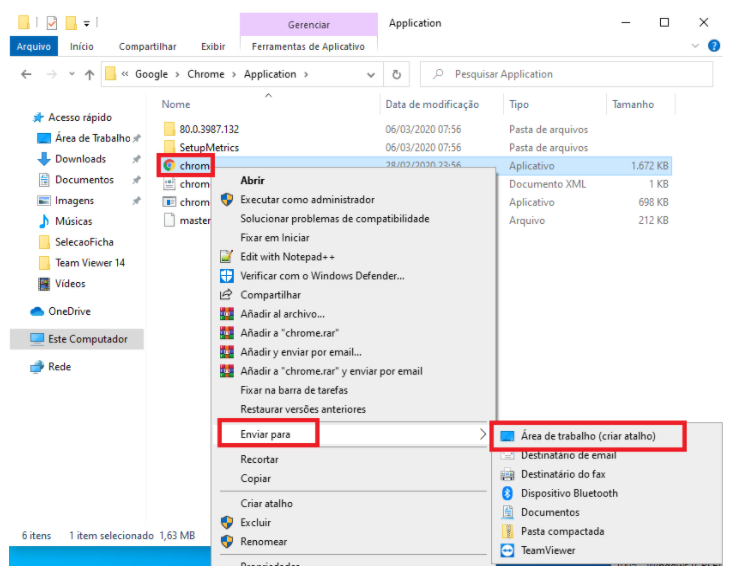Click the back navigation arrow
Image resolution: width=735 pixels, height=567 pixels.
pos(26,74)
